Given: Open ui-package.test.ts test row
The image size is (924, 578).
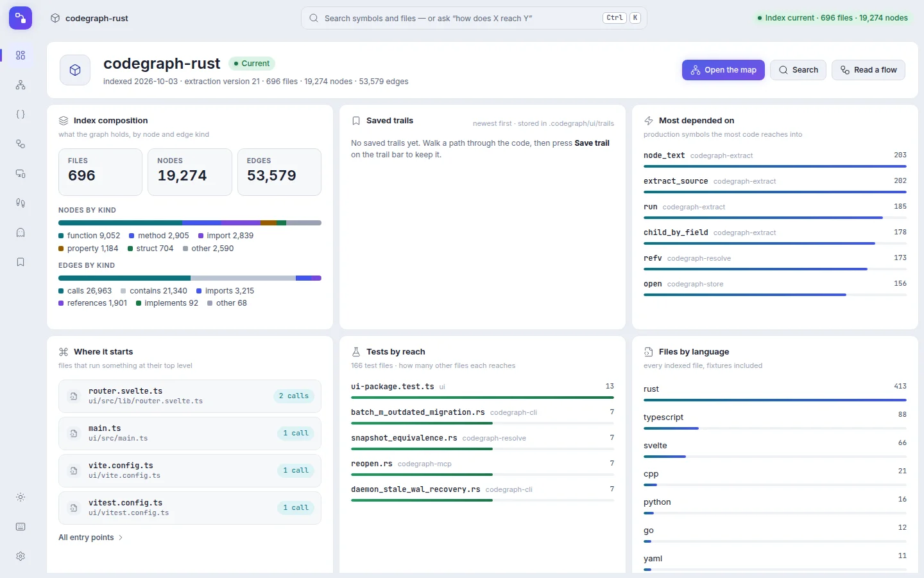Looking at the screenshot, I should coord(483,392).
